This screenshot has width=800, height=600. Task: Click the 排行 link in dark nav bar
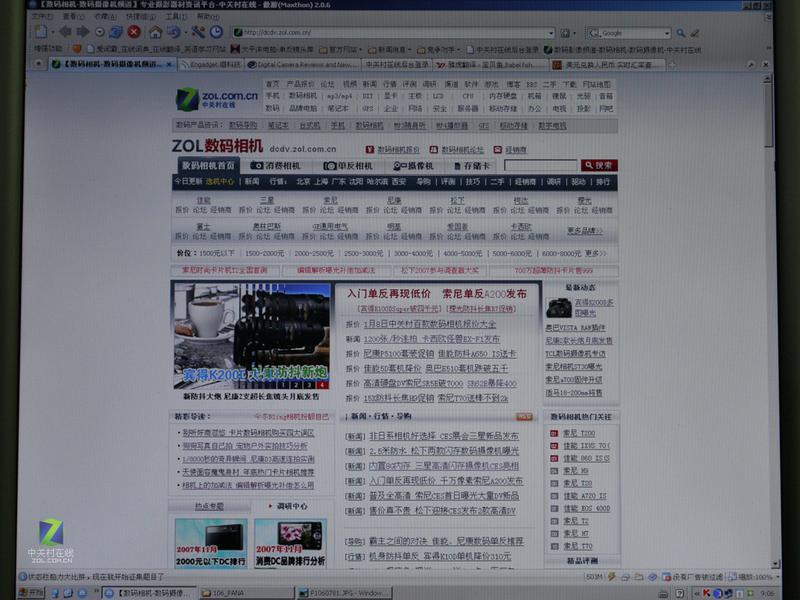603,182
